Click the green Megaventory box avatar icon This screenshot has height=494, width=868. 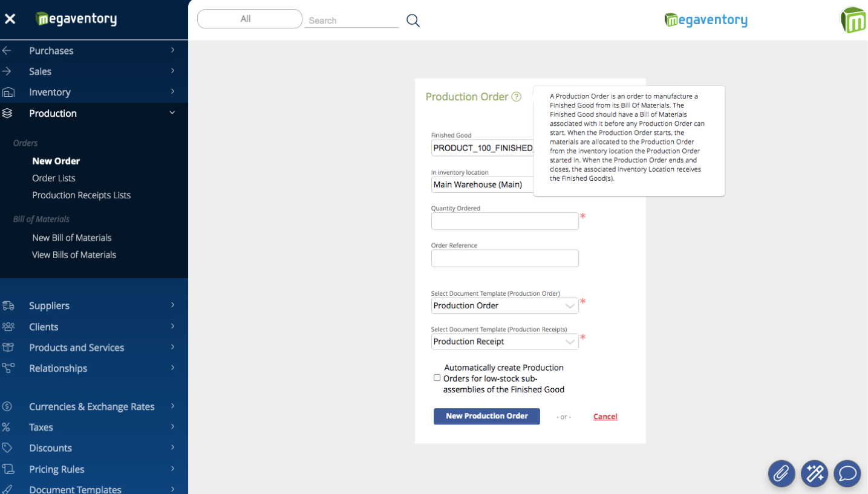coord(853,20)
